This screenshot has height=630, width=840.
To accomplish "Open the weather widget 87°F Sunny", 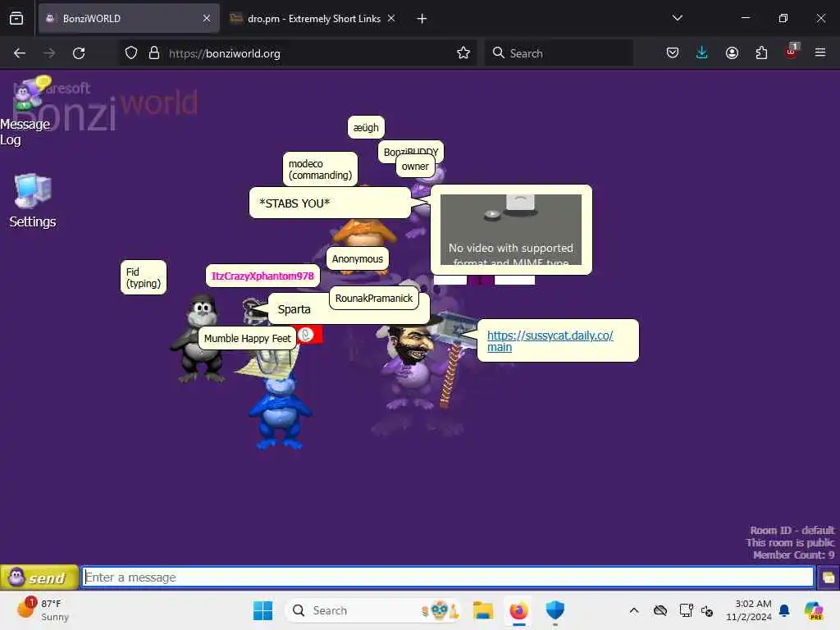I will click(44, 610).
